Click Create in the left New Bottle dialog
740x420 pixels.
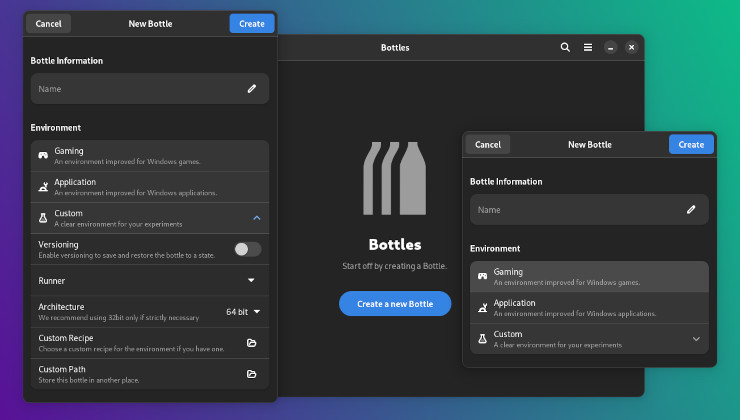(x=251, y=23)
